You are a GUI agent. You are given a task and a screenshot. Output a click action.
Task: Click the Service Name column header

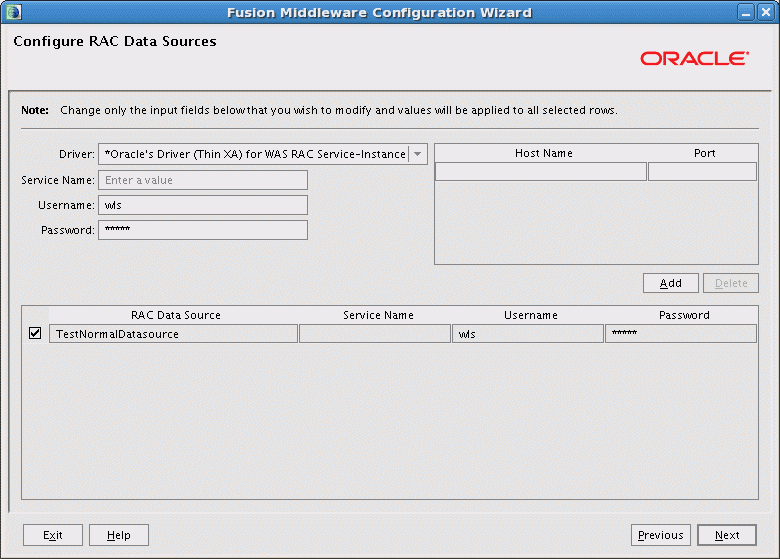point(378,315)
